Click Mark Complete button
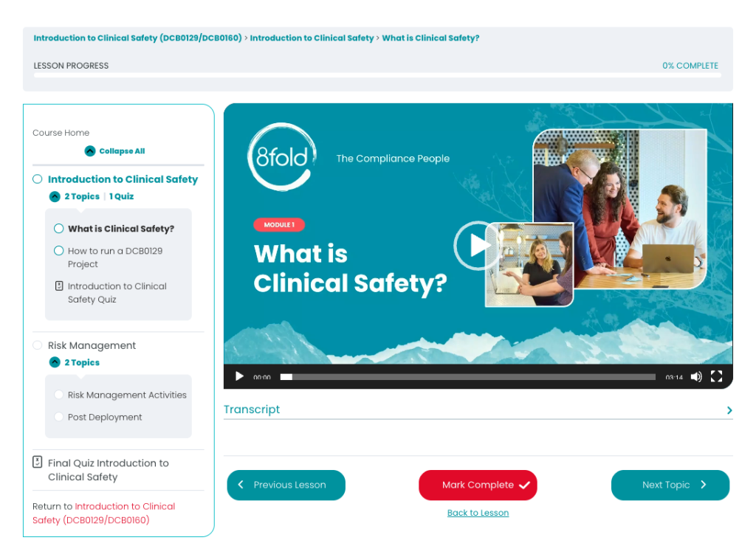Screen dimensions: 756x560 click(x=478, y=485)
